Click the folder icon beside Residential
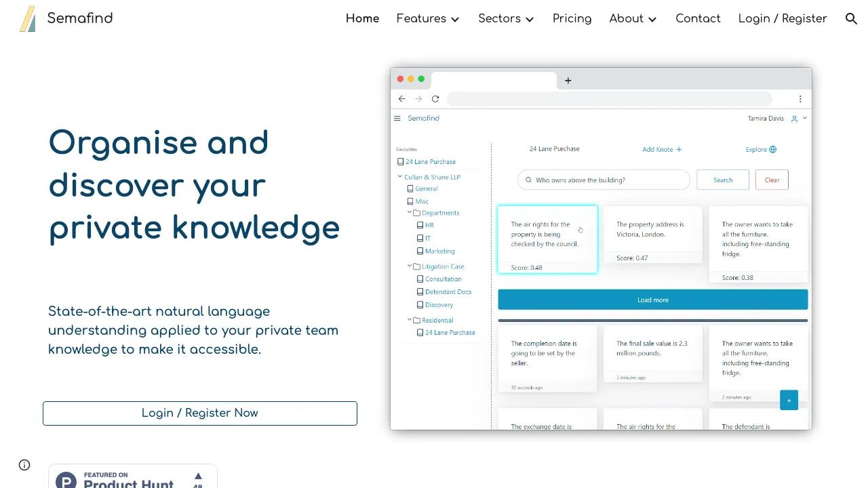The width and height of the screenshot is (868, 488). tap(417, 320)
